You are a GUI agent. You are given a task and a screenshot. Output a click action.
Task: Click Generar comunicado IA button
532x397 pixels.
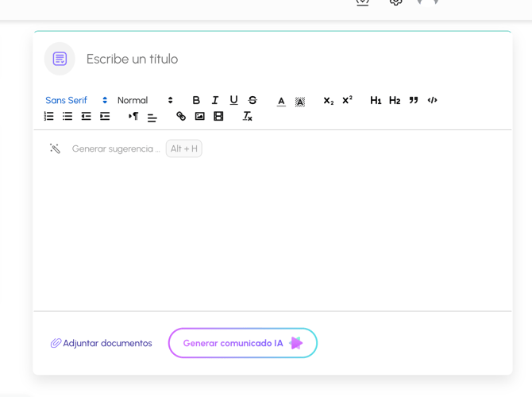(243, 343)
